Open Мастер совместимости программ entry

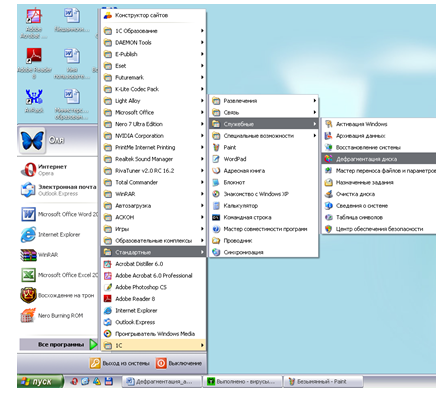[x=263, y=229]
